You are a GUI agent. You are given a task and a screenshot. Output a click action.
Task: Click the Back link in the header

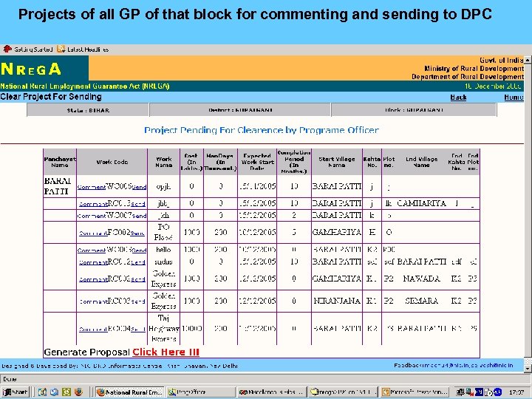(x=458, y=98)
